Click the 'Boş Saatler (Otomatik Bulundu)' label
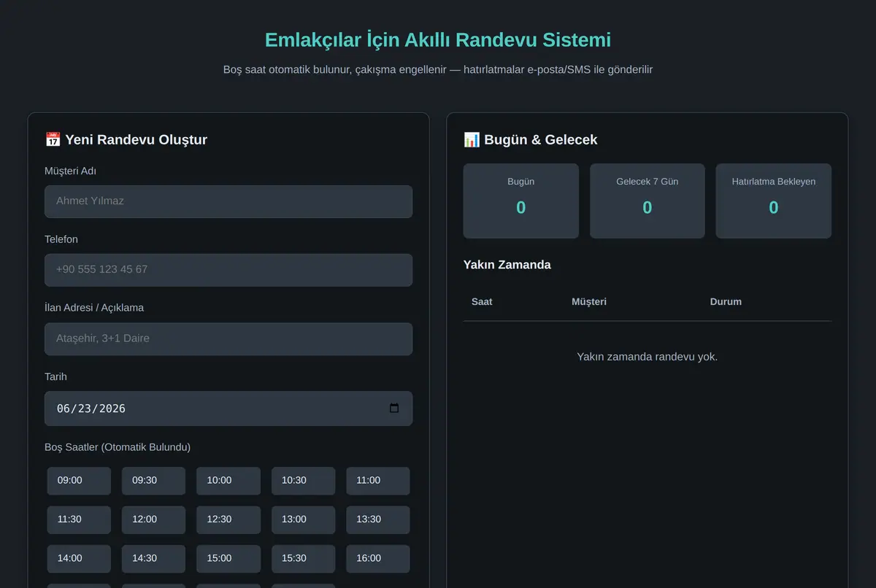876x588 pixels. [x=118, y=447]
